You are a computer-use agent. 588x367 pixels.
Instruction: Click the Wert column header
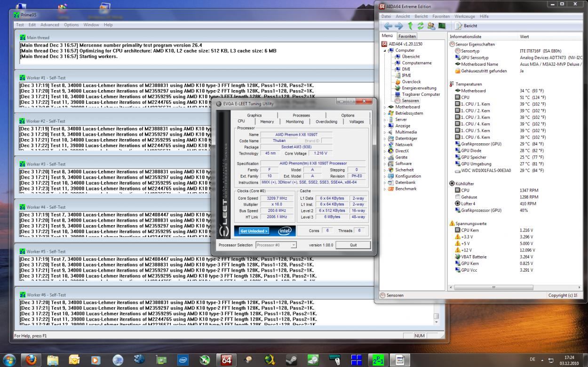[x=549, y=37]
